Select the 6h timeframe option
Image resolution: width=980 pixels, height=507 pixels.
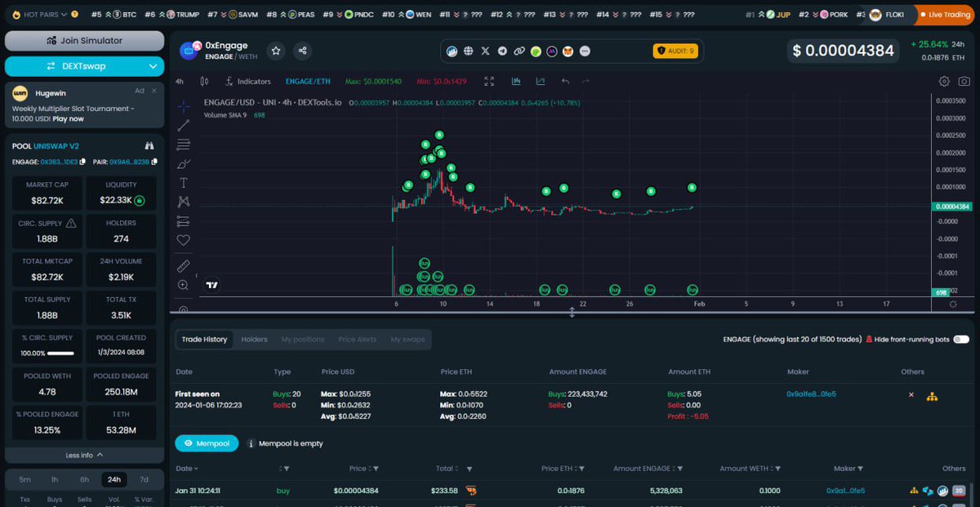84,479
